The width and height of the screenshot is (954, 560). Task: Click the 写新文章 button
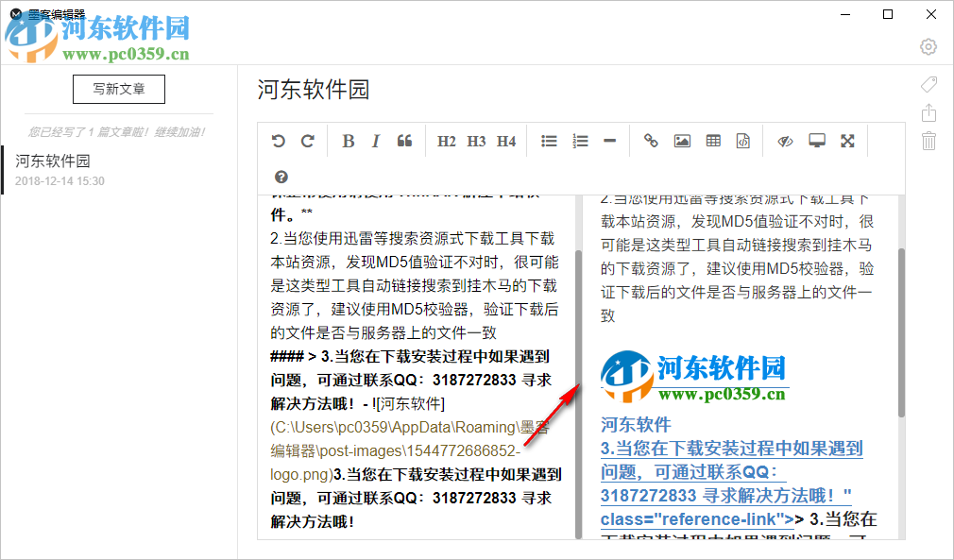(119, 89)
